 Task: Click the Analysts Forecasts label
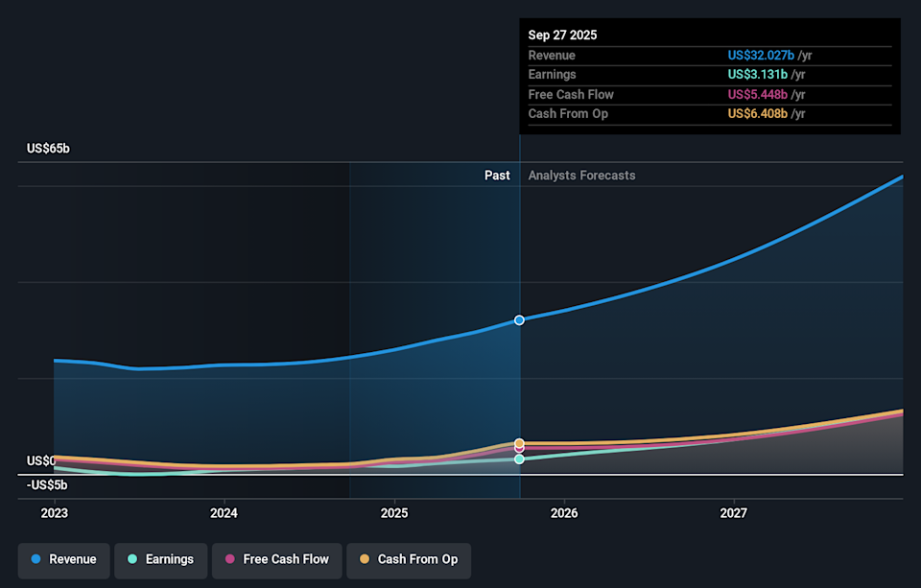click(x=581, y=176)
